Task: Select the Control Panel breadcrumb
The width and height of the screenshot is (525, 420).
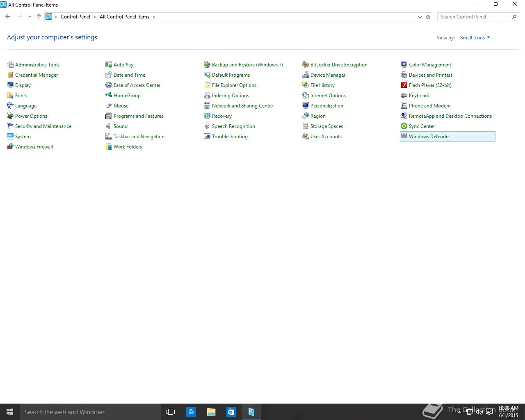Action: coord(75,17)
